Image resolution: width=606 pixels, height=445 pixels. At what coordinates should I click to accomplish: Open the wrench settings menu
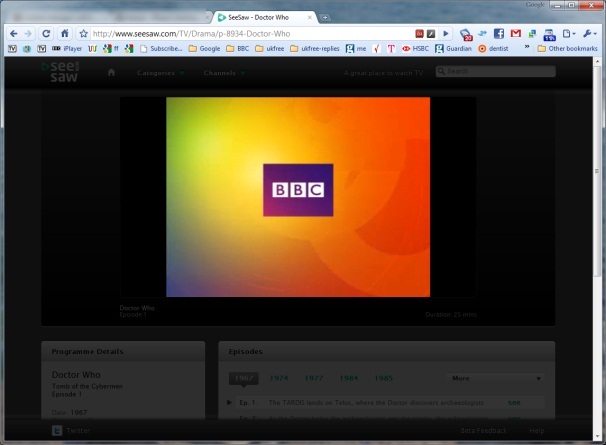click(x=590, y=34)
